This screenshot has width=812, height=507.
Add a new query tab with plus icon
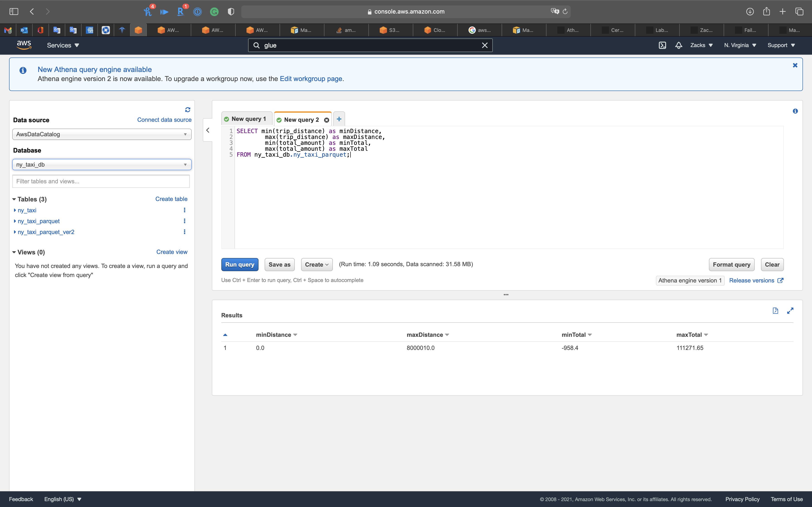[339, 119]
